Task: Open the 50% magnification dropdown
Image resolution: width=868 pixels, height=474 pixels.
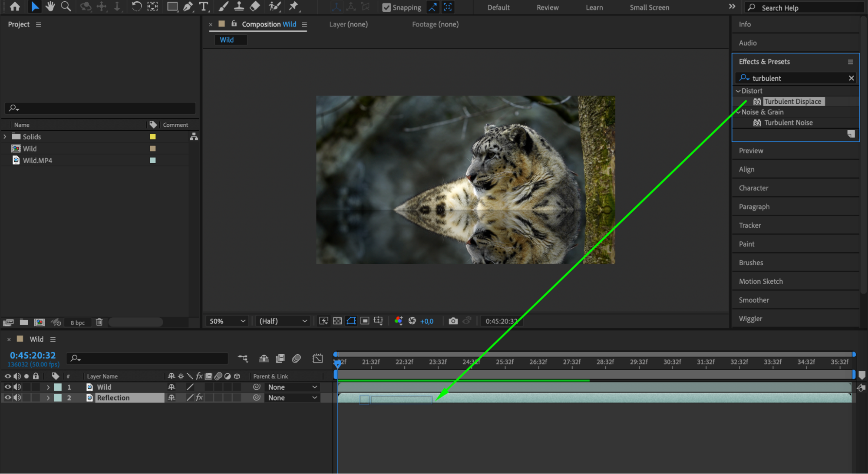Action: [227, 321]
